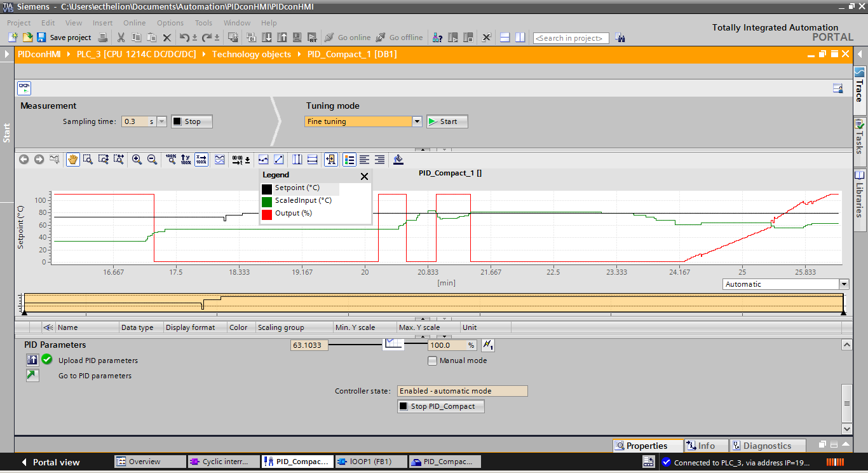868x473 pixels.
Task: Click the black Setpoint color swatch
Action: point(267,189)
